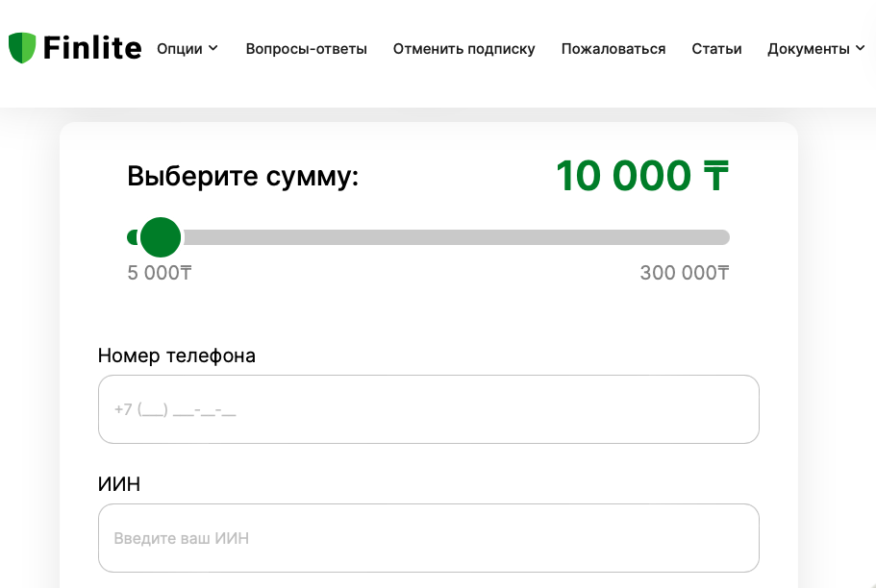Click the green loan amount slider handle
Screen dimensions: 876x588
point(160,237)
